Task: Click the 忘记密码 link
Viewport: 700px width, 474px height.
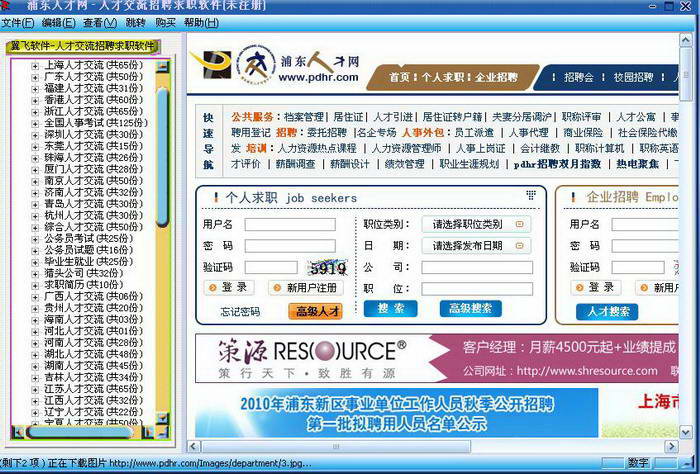Action: [x=240, y=312]
